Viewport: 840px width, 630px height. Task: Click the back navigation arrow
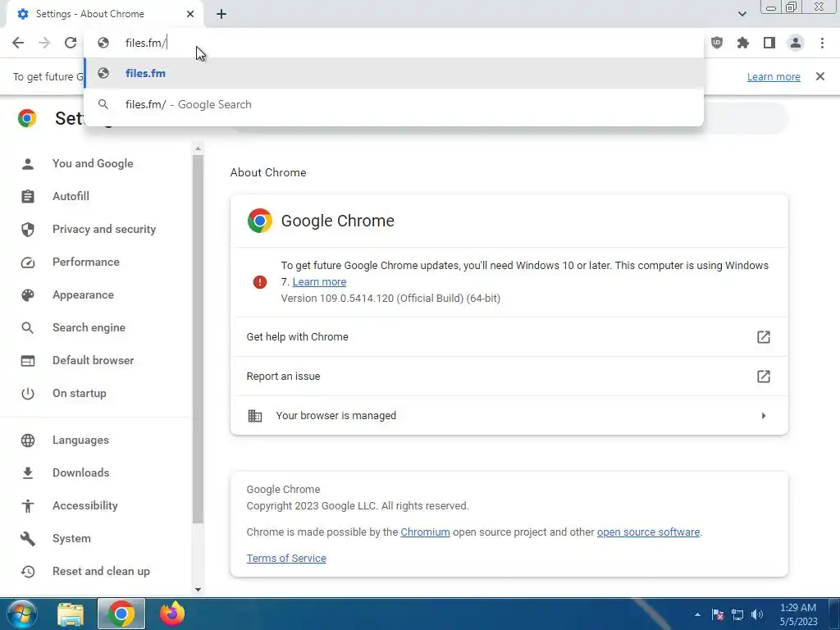(18, 43)
